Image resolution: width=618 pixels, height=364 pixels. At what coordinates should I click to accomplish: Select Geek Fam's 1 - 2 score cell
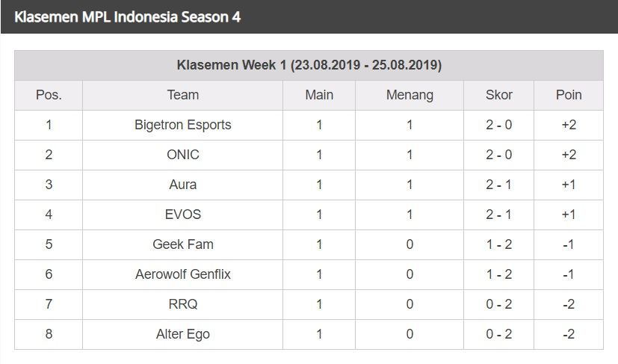point(499,244)
